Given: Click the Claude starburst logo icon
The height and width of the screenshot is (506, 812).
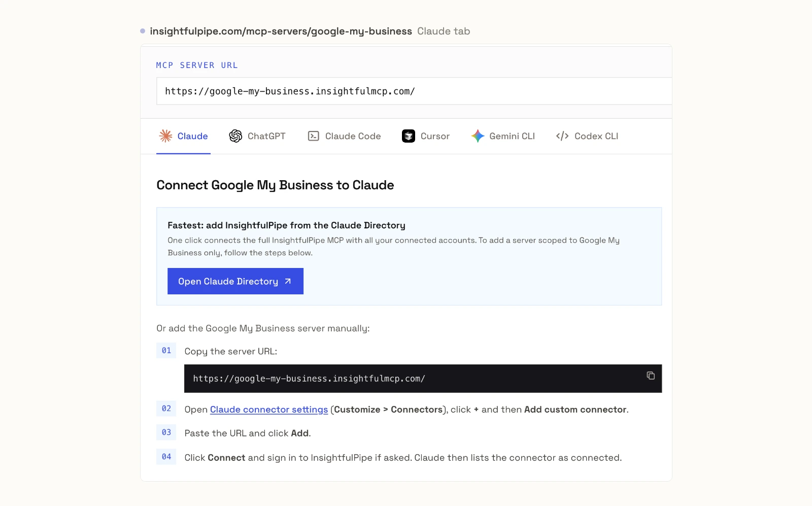Looking at the screenshot, I should 165,136.
